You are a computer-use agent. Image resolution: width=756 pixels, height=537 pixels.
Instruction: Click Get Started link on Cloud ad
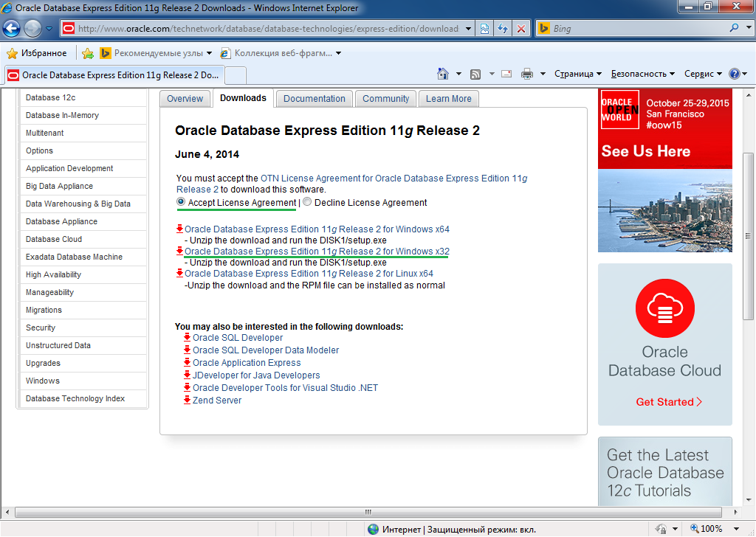coord(669,402)
